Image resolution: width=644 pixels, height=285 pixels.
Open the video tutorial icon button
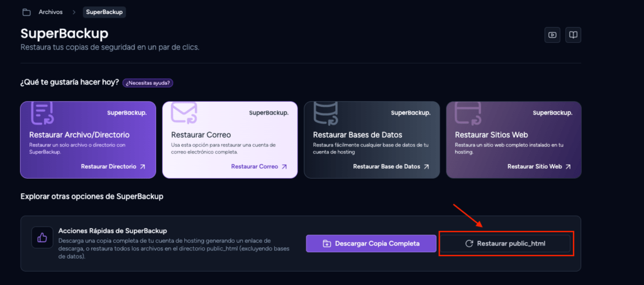[x=552, y=35]
